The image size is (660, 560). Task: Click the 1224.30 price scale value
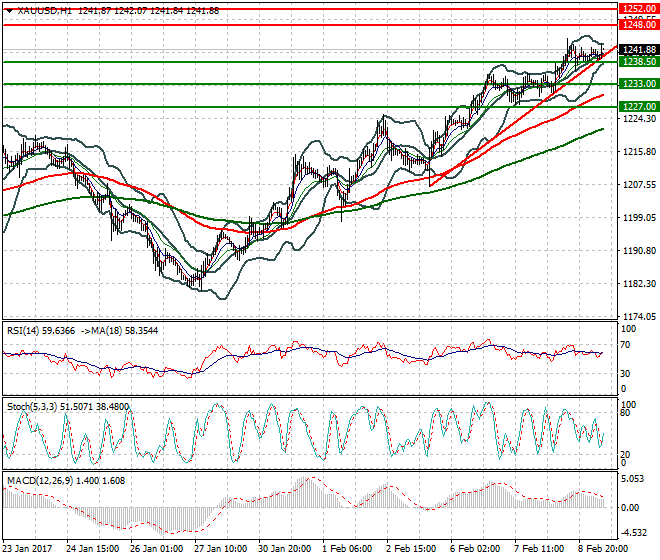[x=639, y=119]
